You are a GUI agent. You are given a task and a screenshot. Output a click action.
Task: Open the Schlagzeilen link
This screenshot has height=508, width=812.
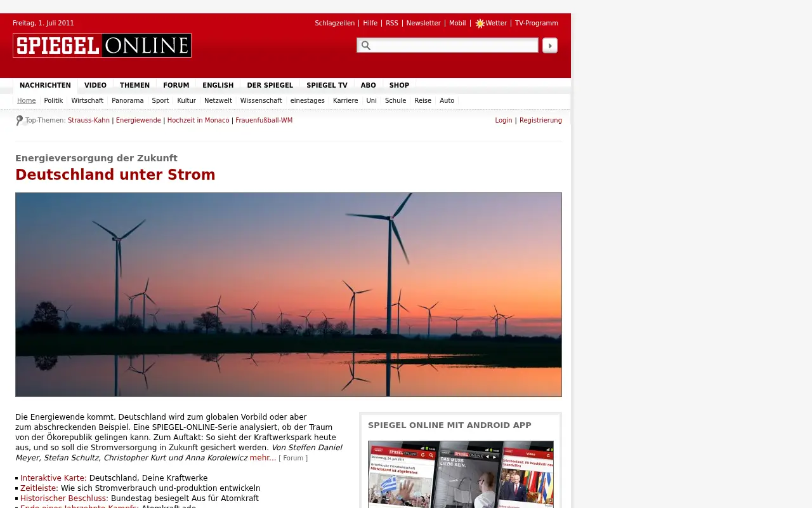pyautogui.click(x=334, y=23)
